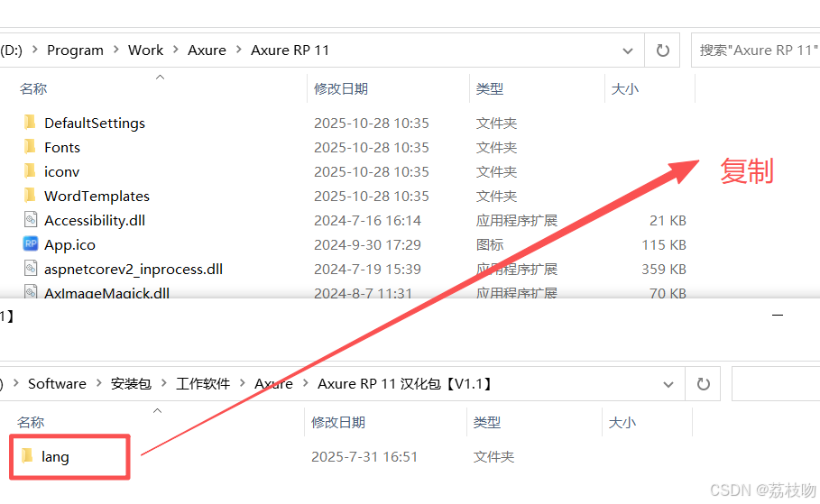The image size is (820, 504).
Task: Click the 2025-7-31 16:51 date cell
Action: tap(364, 457)
